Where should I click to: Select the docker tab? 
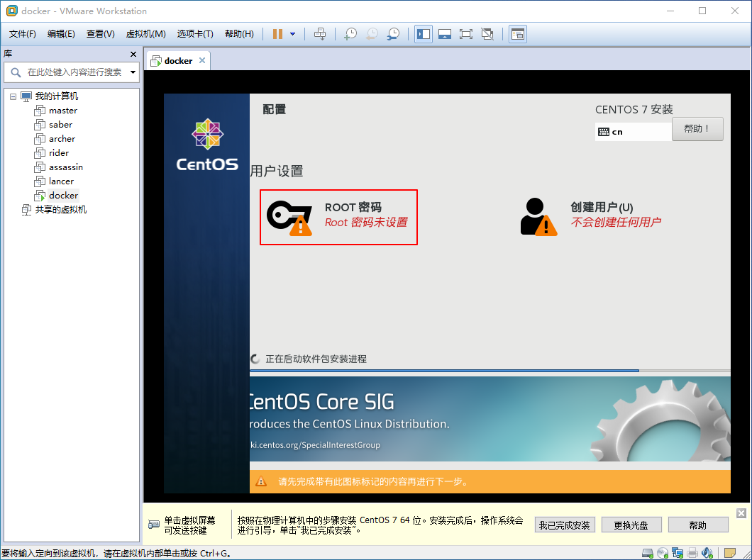(x=177, y=60)
